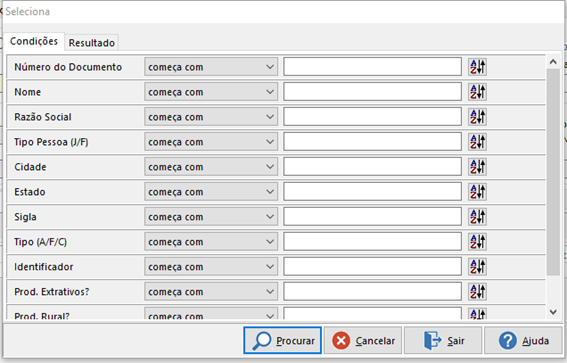Open the condition dropdown for Número do Documento
This screenshot has width=567, height=363.
pos(211,67)
